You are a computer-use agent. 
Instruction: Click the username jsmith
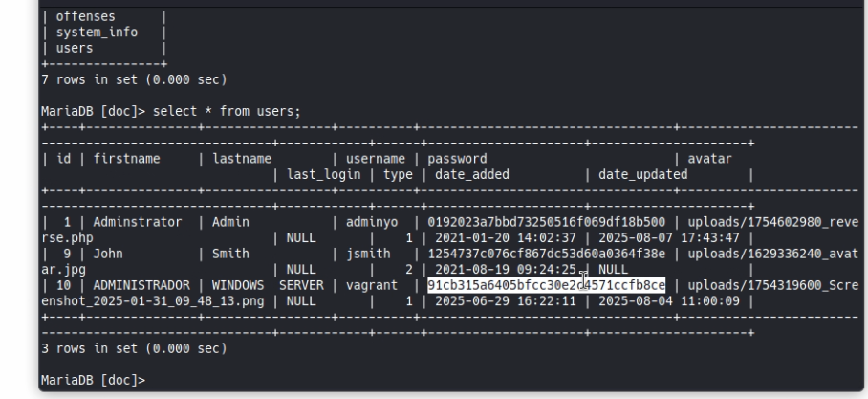click(x=368, y=254)
